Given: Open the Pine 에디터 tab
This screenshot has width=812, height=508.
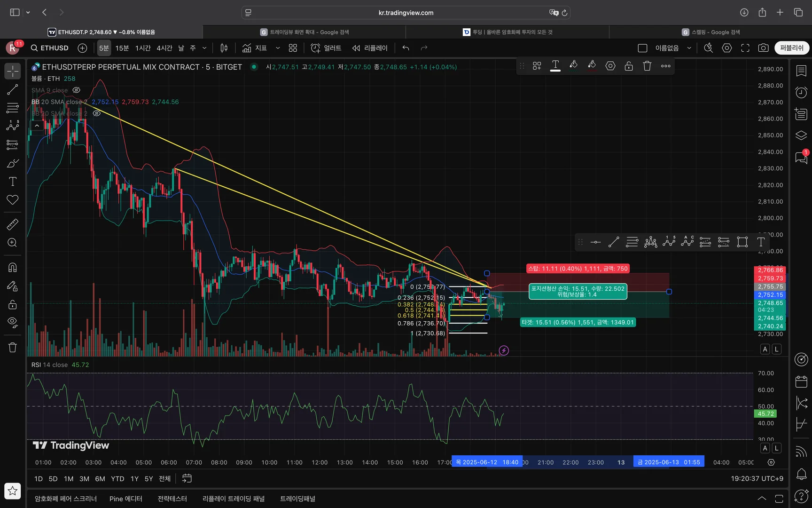Looking at the screenshot, I should pos(125,499).
